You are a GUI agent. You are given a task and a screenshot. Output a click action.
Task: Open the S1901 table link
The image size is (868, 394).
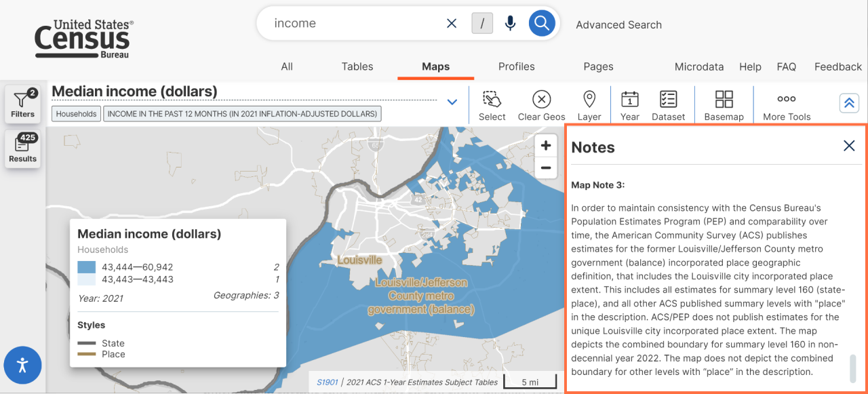[328, 382]
